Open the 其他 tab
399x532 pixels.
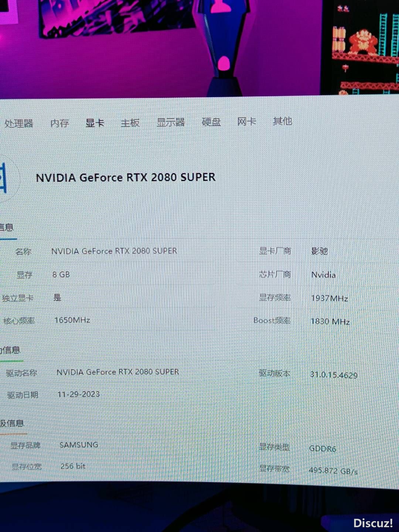[x=283, y=121]
